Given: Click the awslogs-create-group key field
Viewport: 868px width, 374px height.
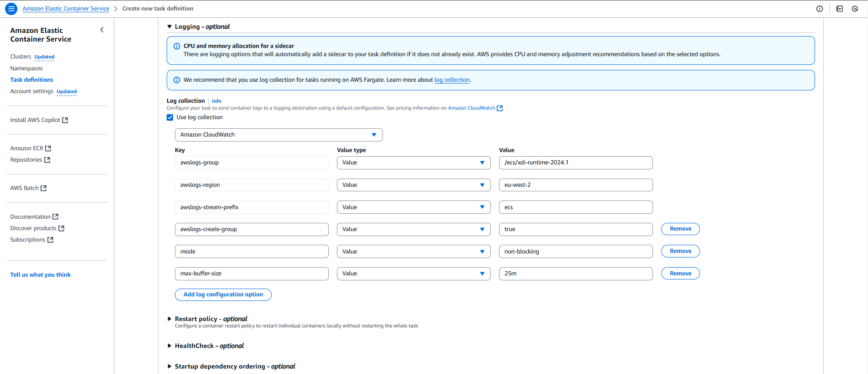Looking at the screenshot, I should tap(252, 229).
